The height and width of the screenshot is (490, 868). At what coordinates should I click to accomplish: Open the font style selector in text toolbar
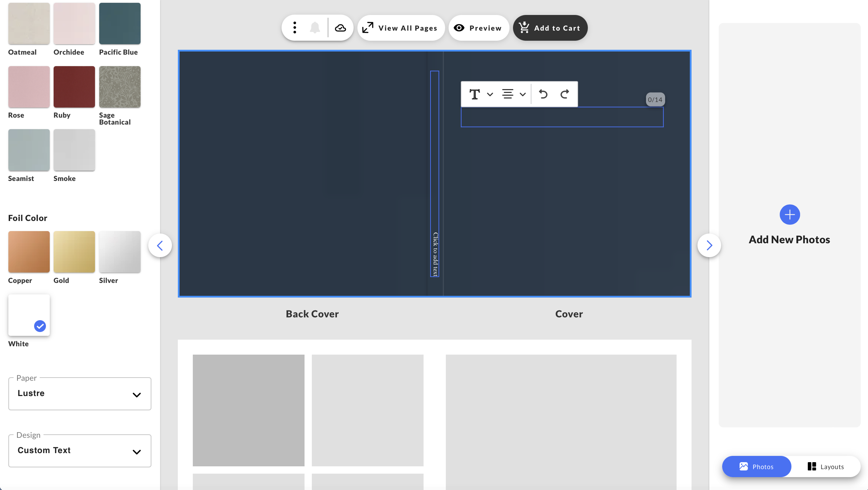(x=480, y=94)
